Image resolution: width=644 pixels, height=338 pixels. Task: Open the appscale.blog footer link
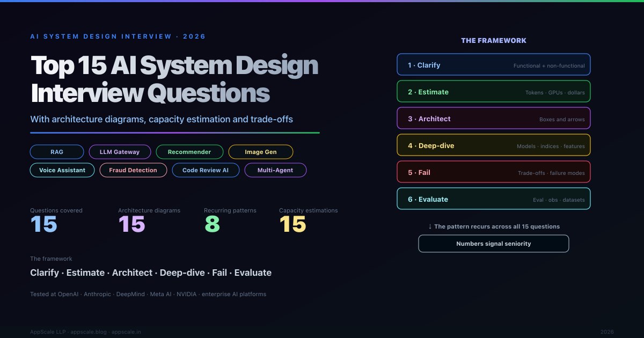point(91,332)
